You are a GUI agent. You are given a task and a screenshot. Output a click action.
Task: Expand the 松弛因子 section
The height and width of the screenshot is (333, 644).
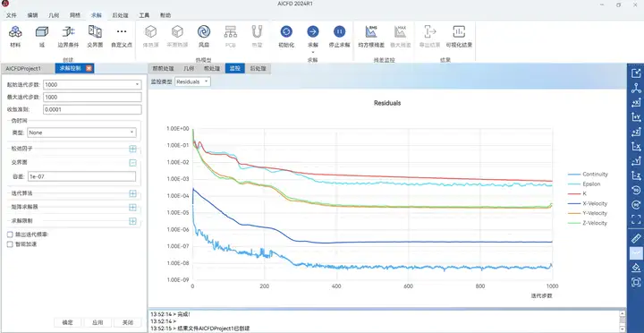pos(132,149)
